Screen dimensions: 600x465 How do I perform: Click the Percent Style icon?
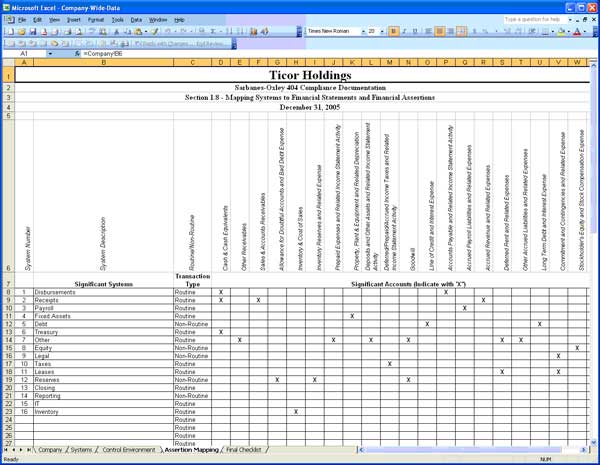[x=485, y=31]
